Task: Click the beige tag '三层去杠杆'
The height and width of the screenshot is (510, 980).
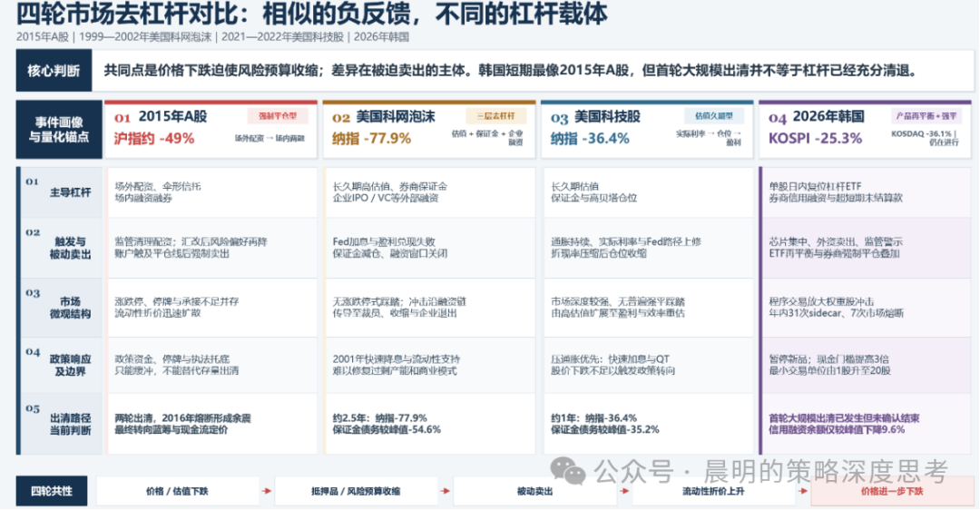Action: point(495,115)
